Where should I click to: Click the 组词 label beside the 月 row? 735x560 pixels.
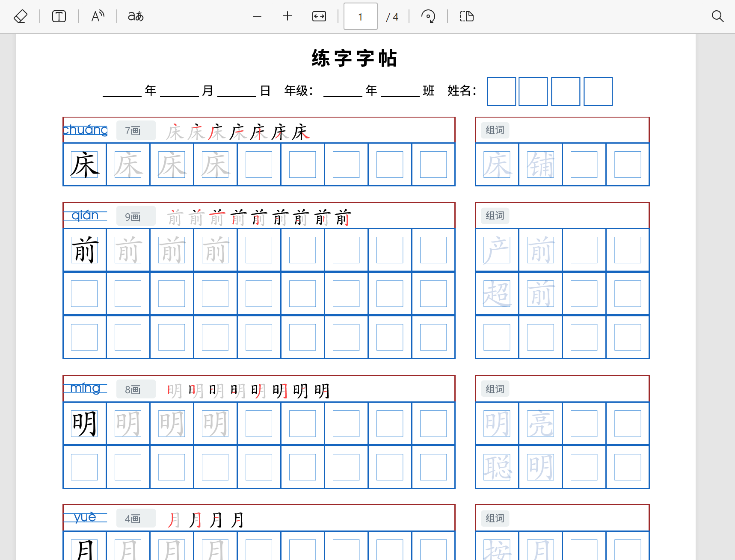495,518
